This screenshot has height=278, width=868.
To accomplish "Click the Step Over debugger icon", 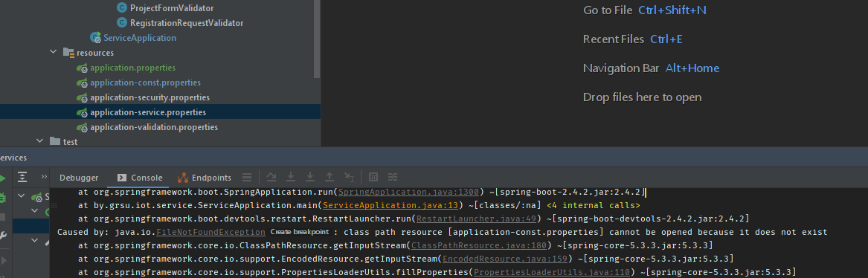I will pyautogui.click(x=271, y=178).
